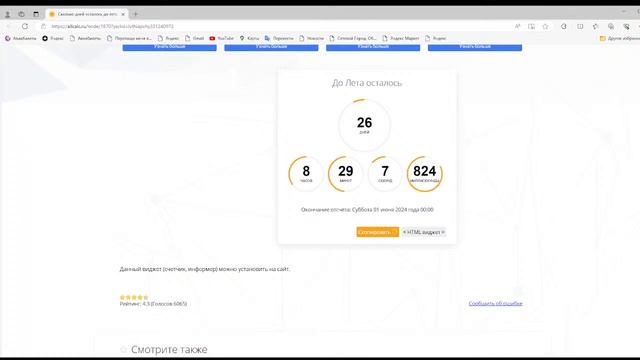
Task: Open the Workspaces icon in title bar
Action: pos(22,14)
